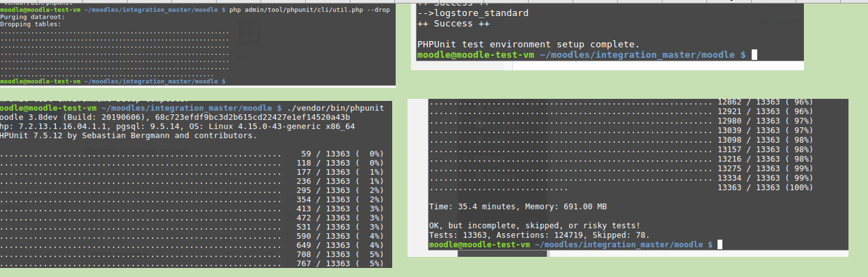Click the cursor block in the top-right terminal prompt

pyautogui.click(x=754, y=54)
